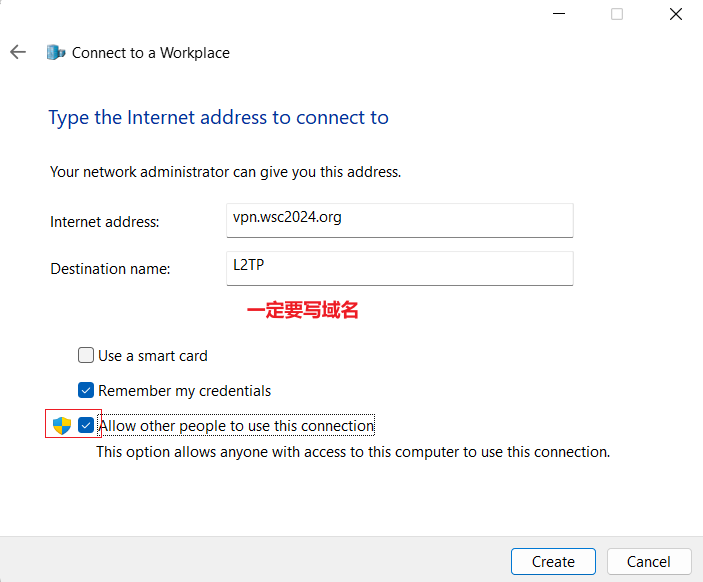This screenshot has width=703, height=582.
Task: Uncheck Allow other people to use this connection
Action: [86, 425]
